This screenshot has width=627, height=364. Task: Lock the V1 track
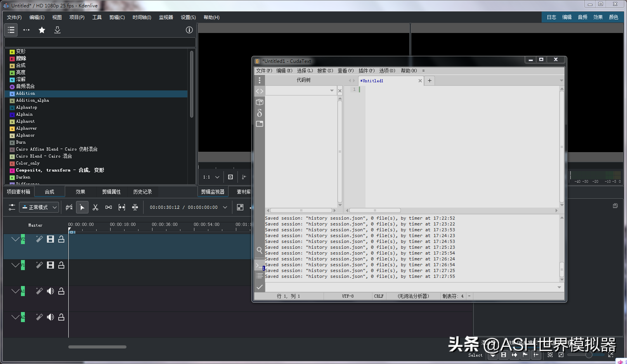pyautogui.click(x=61, y=265)
